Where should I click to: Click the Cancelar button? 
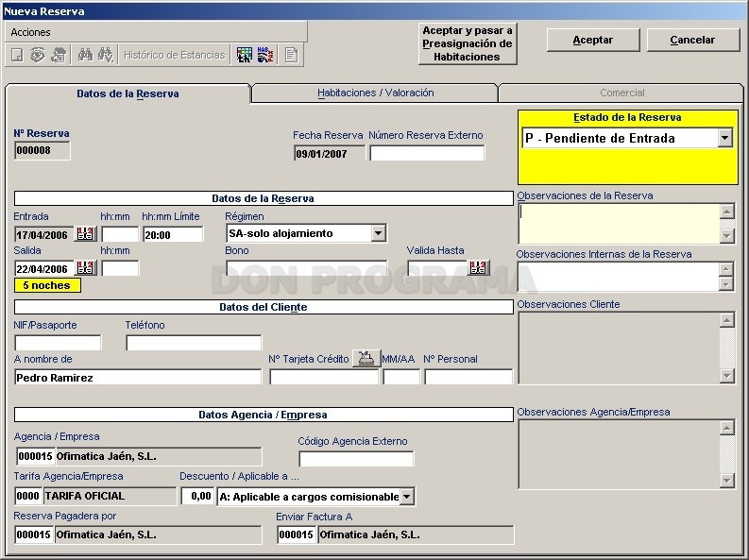click(692, 40)
